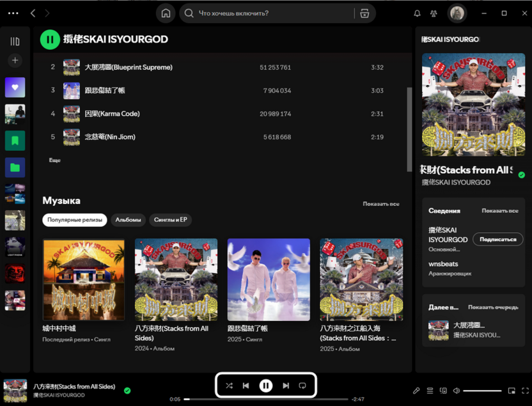Viewport: 532px width, 406px height.
Task: Open the Browse icon in search bar
Action: click(364, 13)
